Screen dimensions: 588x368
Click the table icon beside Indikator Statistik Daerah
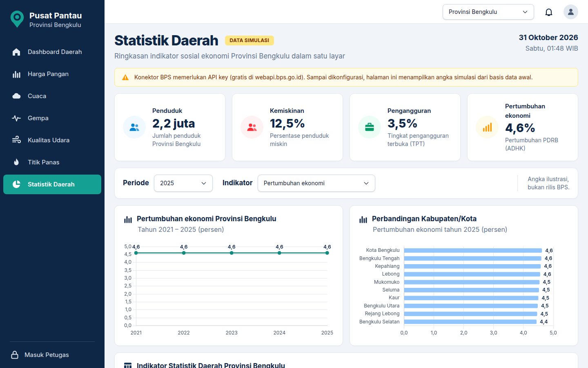128,365
